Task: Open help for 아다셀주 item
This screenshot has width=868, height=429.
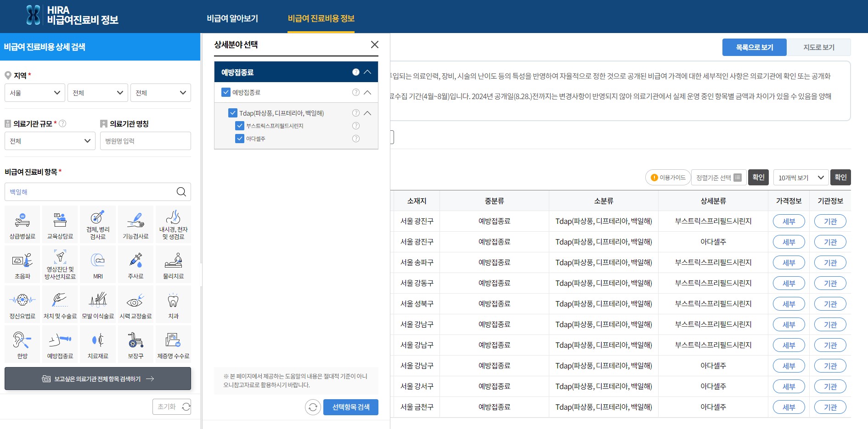Action: (x=356, y=139)
